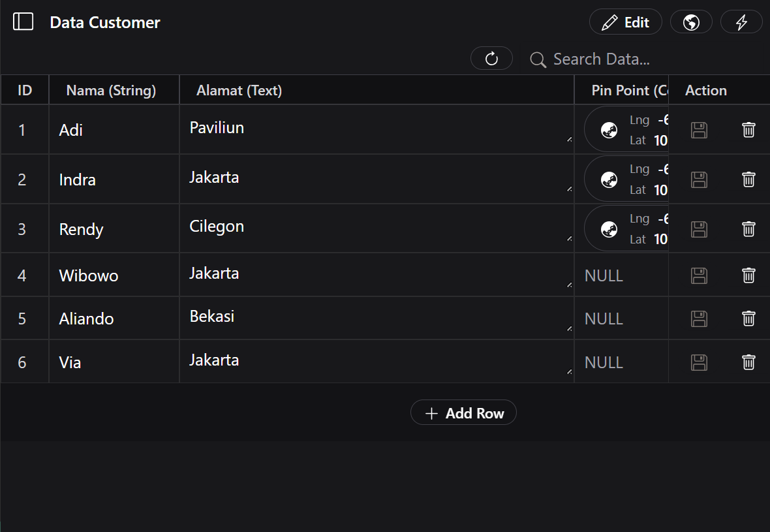Click the ID column header

point(25,90)
